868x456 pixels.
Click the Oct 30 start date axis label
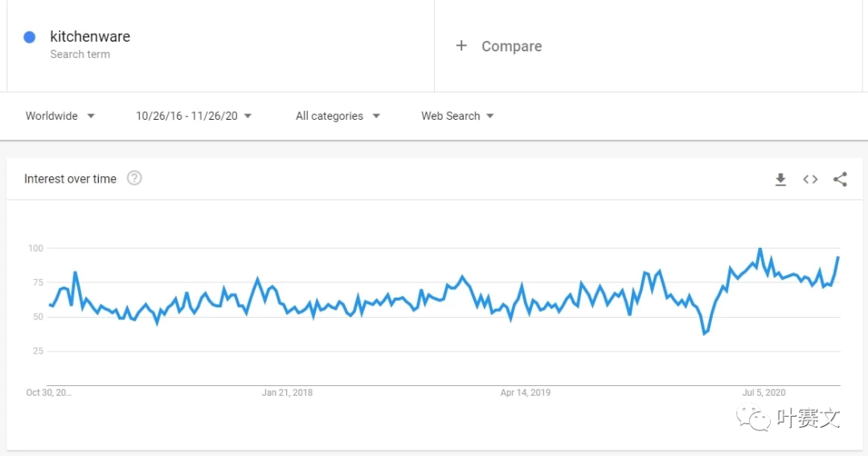(49, 392)
